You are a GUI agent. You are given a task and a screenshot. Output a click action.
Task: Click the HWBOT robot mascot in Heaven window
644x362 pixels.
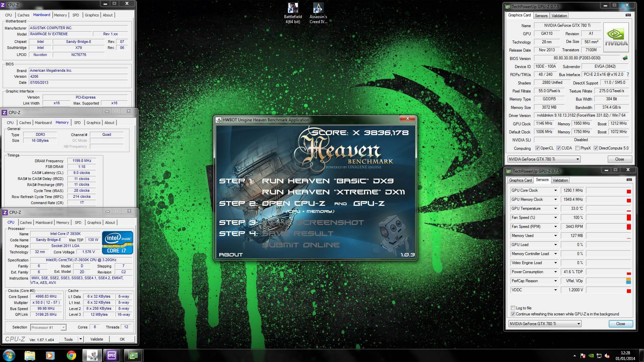(393, 236)
